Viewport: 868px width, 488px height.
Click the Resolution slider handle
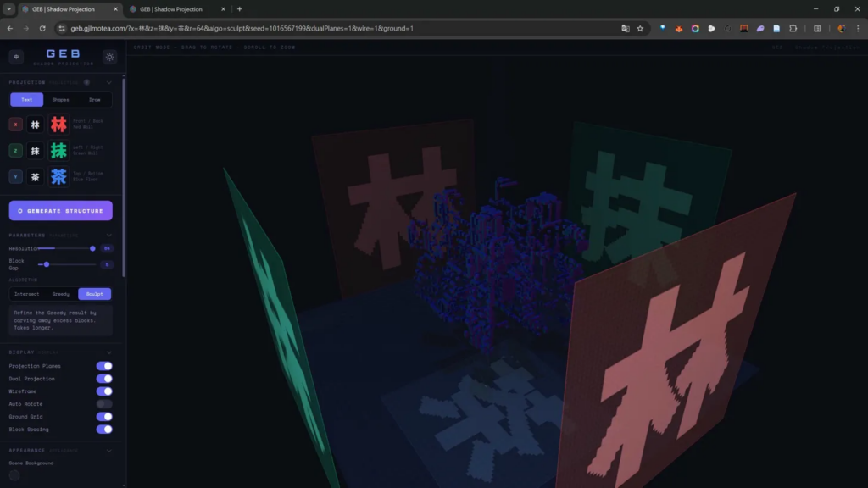92,248
